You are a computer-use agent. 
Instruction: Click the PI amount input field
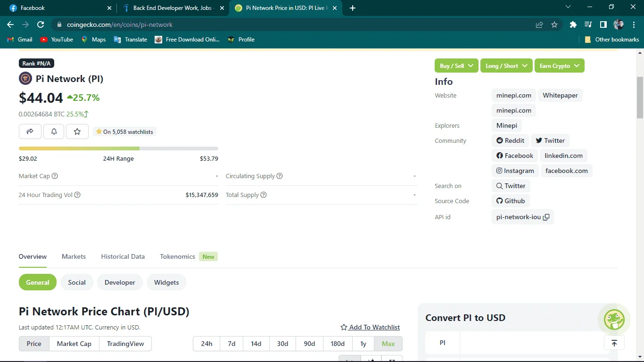coord(535,343)
